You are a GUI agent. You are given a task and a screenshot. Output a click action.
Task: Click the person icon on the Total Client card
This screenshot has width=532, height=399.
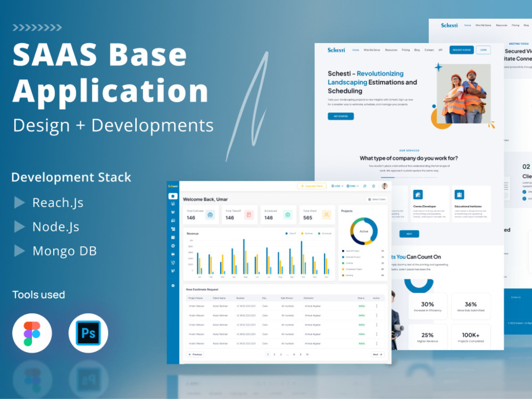click(x=327, y=214)
